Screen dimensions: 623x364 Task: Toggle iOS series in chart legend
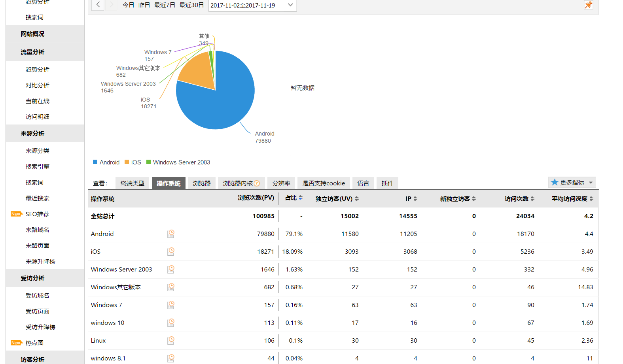pos(133,162)
